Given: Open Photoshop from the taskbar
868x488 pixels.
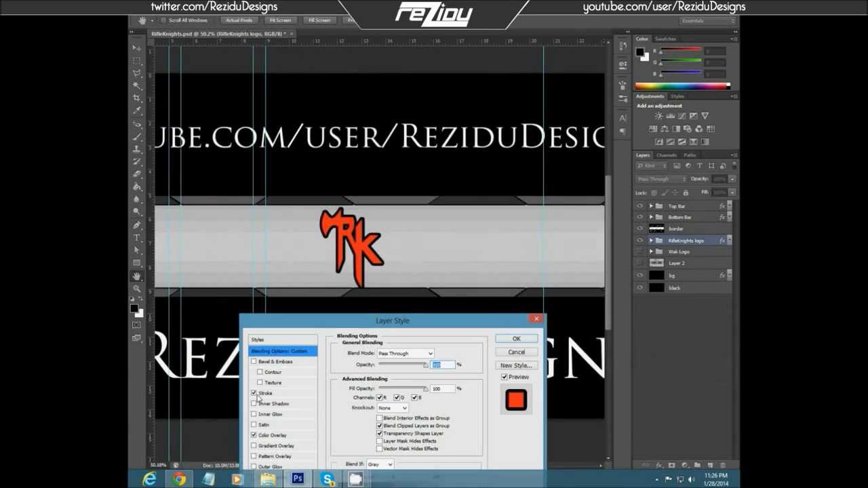Looking at the screenshot, I should coord(298,479).
